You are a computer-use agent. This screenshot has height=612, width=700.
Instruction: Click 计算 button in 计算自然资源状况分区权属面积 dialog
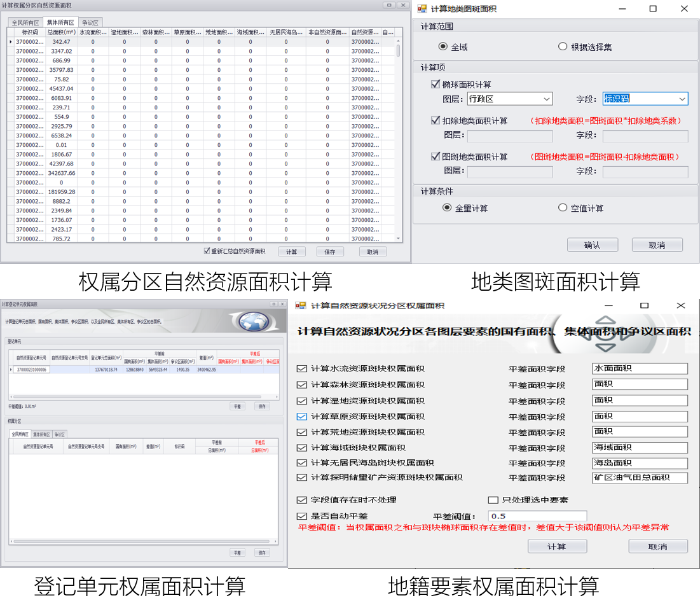[x=557, y=546]
